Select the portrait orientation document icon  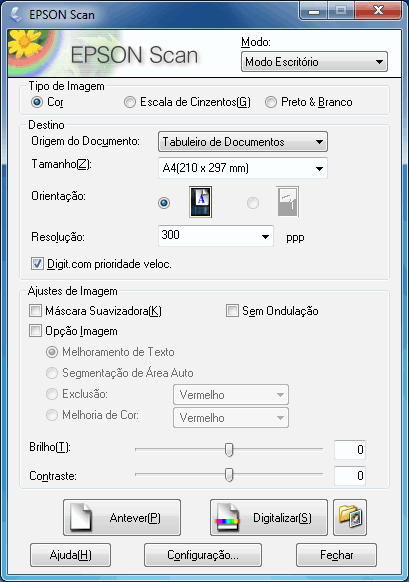(200, 202)
